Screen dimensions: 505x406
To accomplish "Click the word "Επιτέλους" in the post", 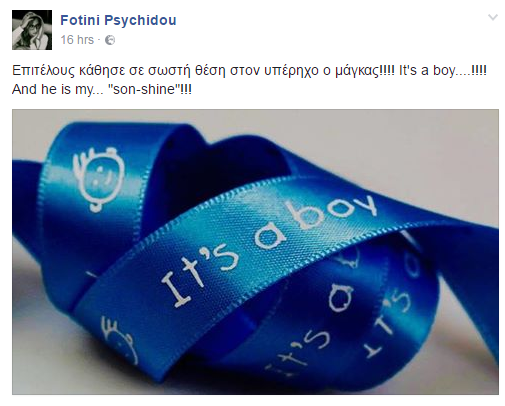I will pyautogui.click(x=43, y=71).
